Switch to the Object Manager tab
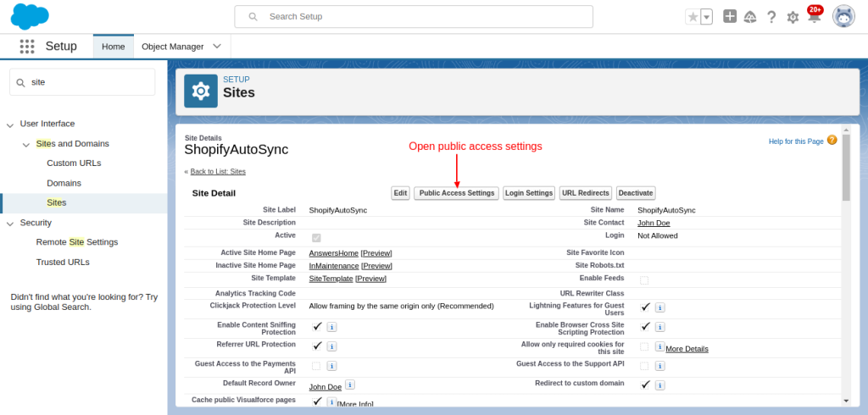This screenshot has width=868, height=415. (x=173, y=47)
